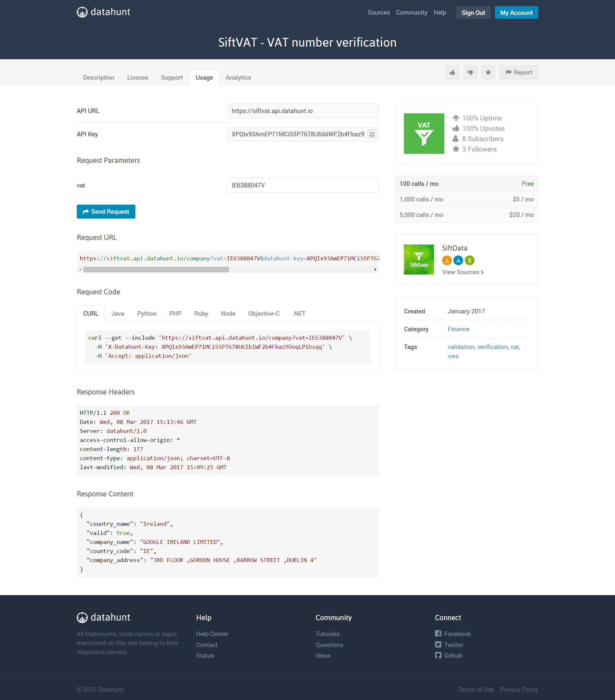Switch to the Analytics tab
The width and height of the screenshot is (615, 700).
click(238, 77)
